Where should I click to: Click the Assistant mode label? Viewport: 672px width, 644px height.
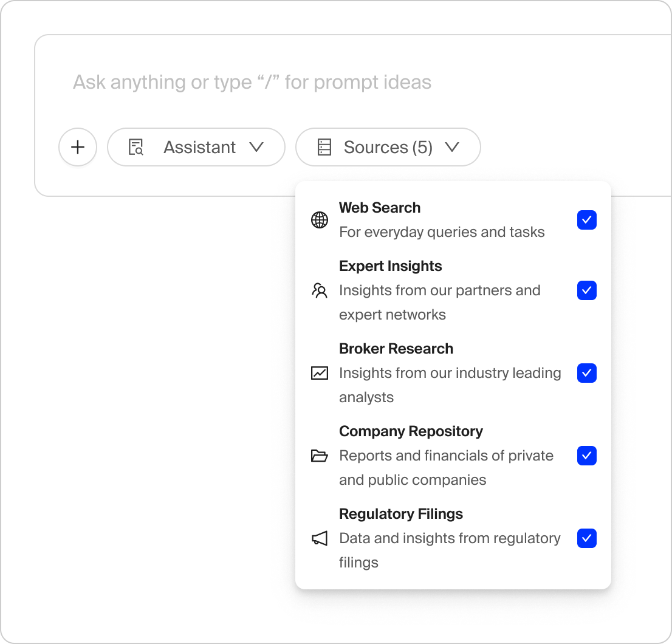[199, 147]
